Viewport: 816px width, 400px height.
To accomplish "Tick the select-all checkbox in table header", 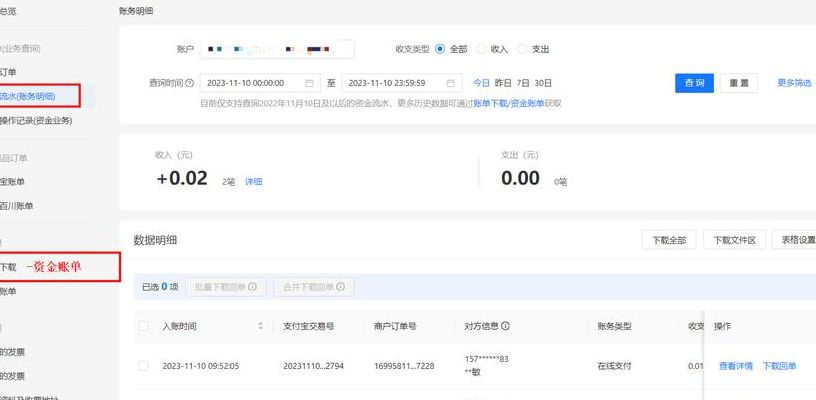I will pyautogui.click(x=143, y=326).
